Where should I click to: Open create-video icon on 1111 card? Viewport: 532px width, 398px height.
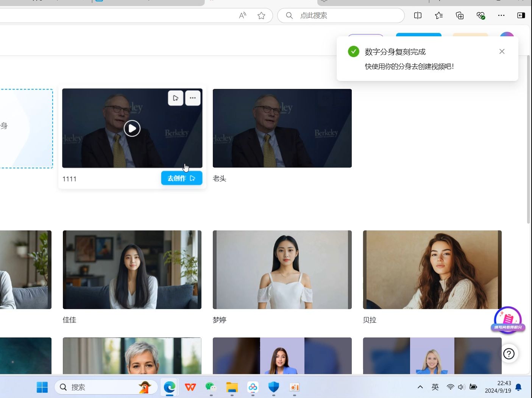click(x=175, y=98)
